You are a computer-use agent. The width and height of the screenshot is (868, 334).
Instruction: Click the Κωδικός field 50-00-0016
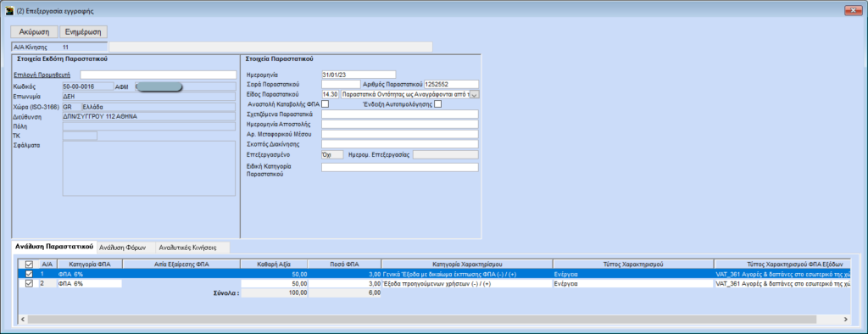click(88, 86)
